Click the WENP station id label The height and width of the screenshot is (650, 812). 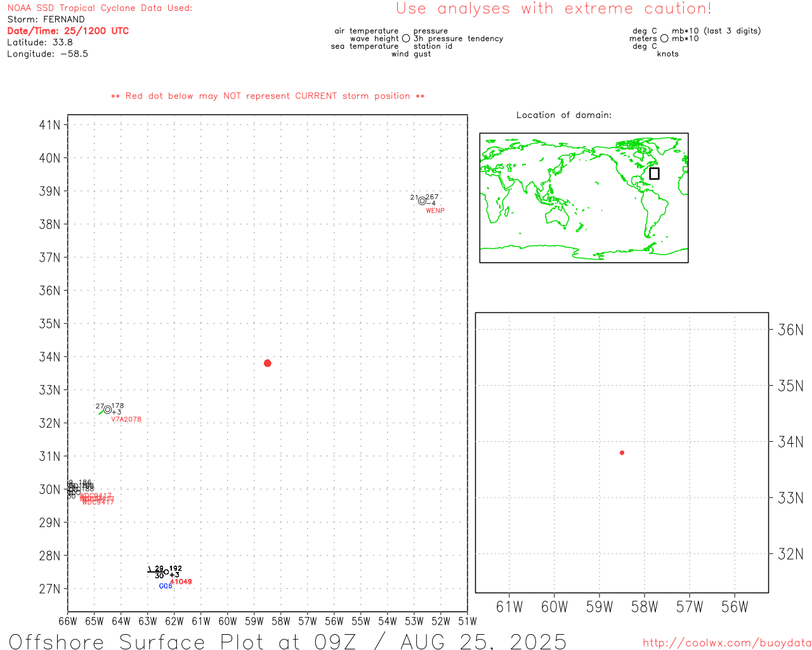(x=435, y=211)
